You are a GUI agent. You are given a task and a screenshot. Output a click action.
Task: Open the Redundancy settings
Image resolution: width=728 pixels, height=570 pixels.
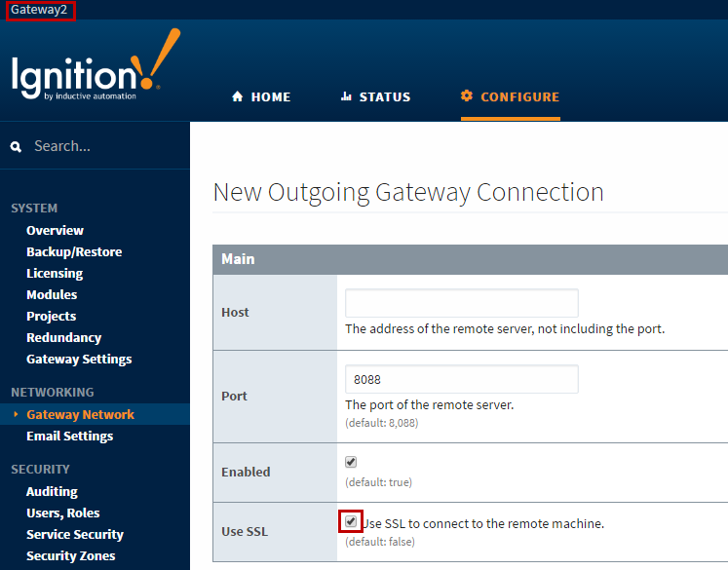(63, 338)
